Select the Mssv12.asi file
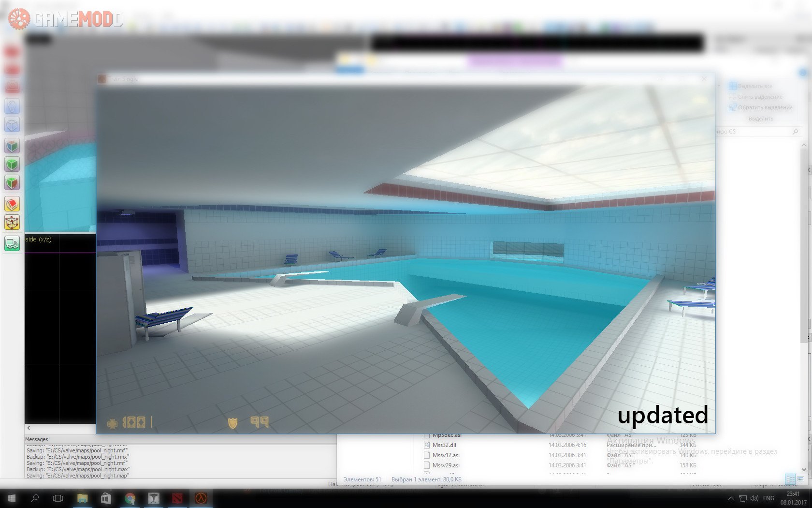This screenshot has width=812, height=508. [446, 455]
